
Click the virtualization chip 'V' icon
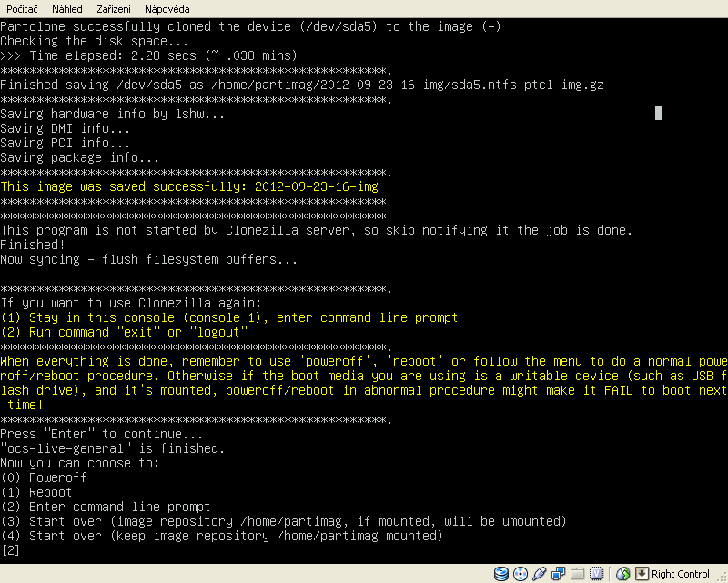tap(596, 574)
